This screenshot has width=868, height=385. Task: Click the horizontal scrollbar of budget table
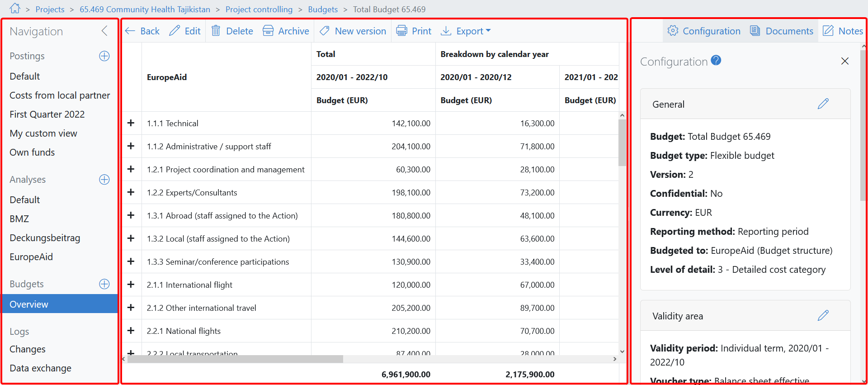pos(235,359)
